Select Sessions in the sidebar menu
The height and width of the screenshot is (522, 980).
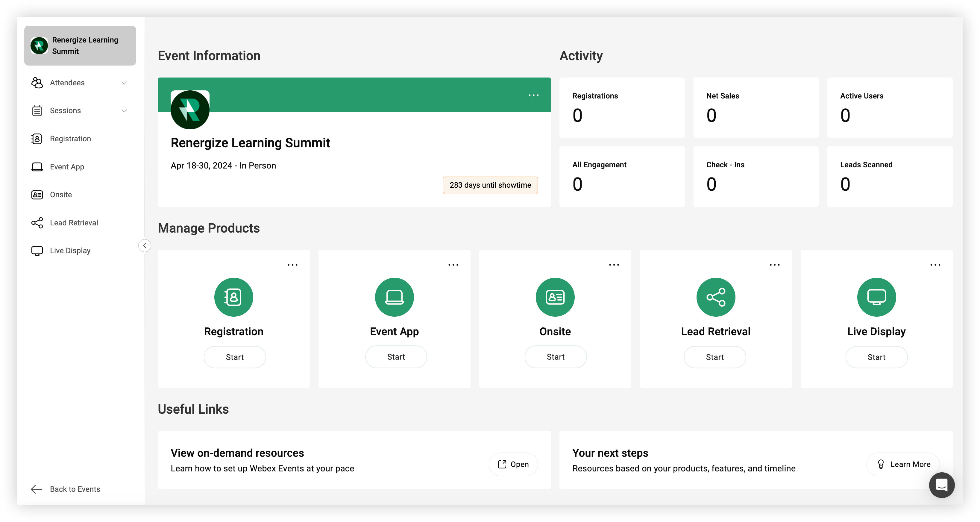pyautogui.click(x=80, y=111)
